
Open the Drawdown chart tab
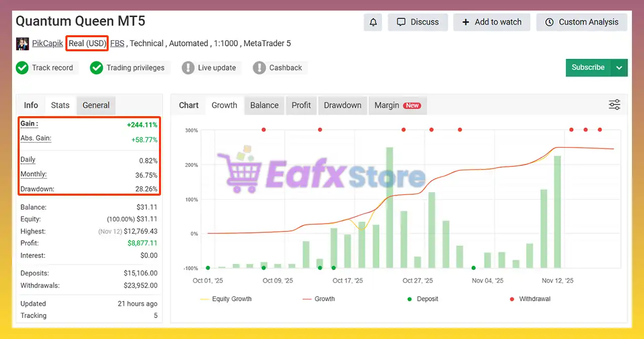point(342,105)
